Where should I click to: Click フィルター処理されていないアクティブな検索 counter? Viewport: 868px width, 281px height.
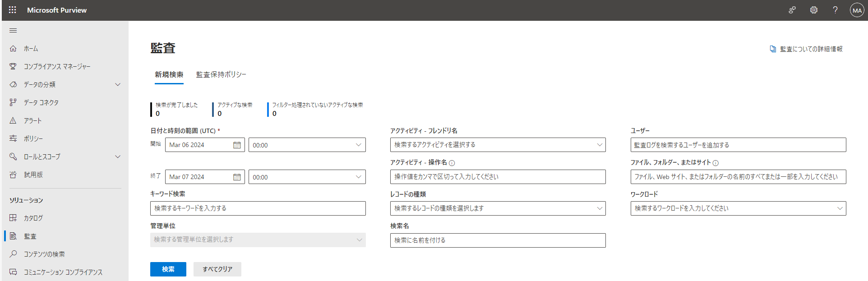315,109
